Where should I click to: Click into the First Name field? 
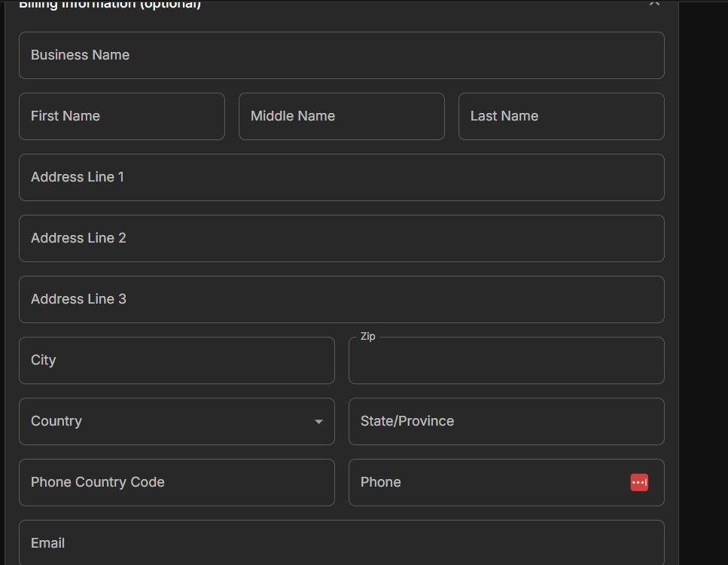122,116
